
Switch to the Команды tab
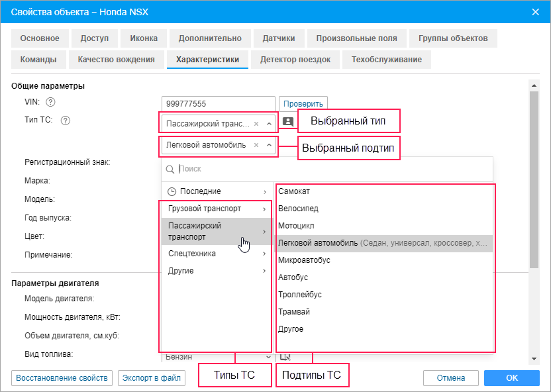[38, 60]
